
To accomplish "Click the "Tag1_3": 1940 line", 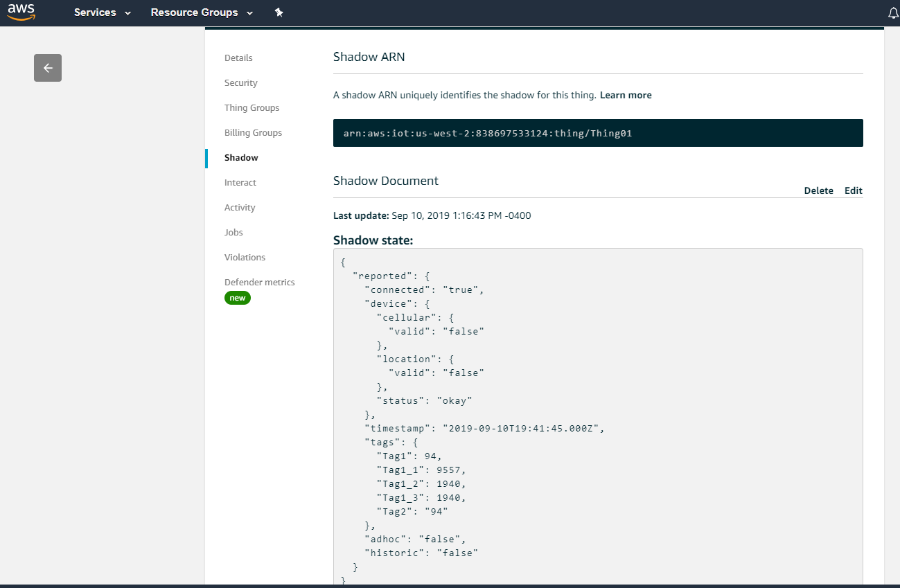I will tap(421, 498).
